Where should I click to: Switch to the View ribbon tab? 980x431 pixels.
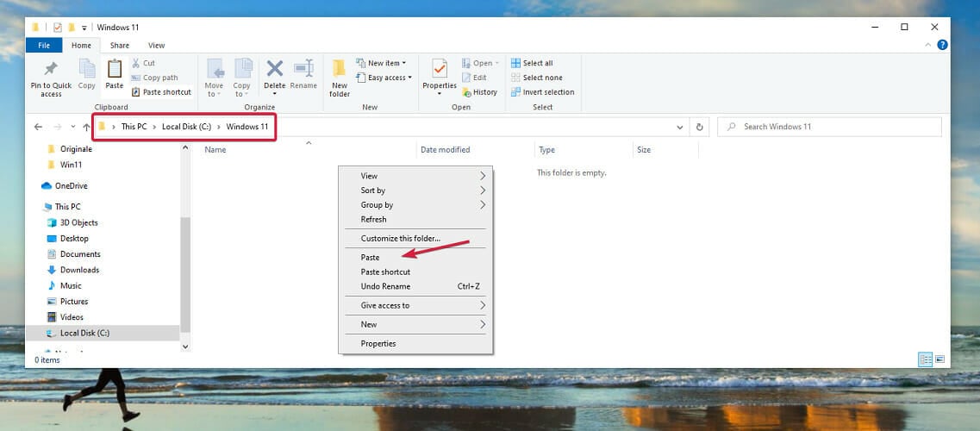[x=156, y=45]
